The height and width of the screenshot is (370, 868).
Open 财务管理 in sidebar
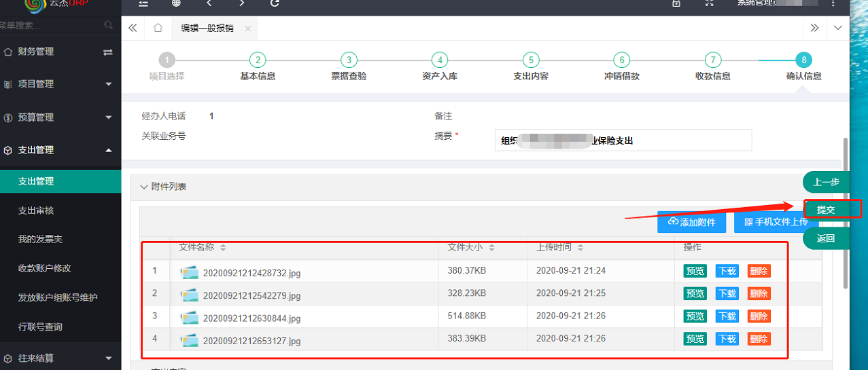(x=36, y=52)
